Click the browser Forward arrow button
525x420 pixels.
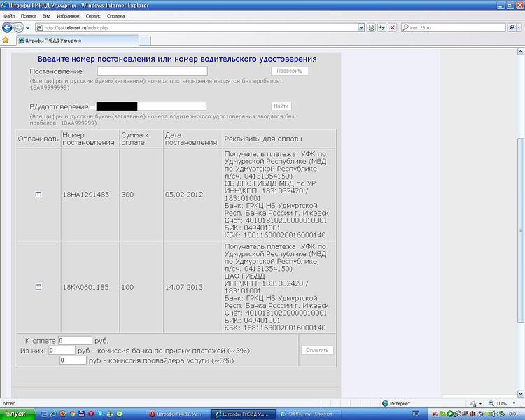coord(18,28)
